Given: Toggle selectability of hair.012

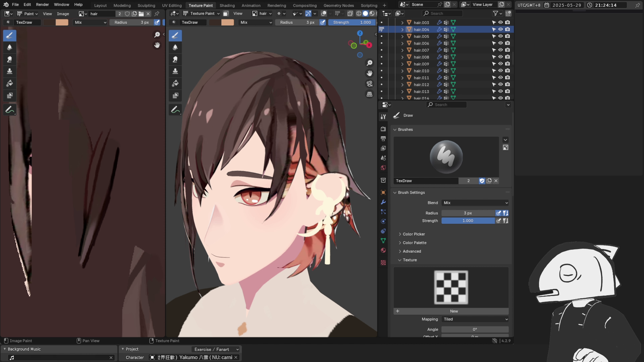Looking at the screenshot, I should 494,84.
